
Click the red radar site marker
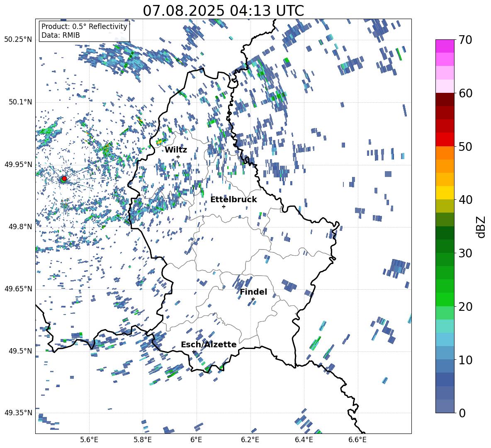(x=64, y=178)
